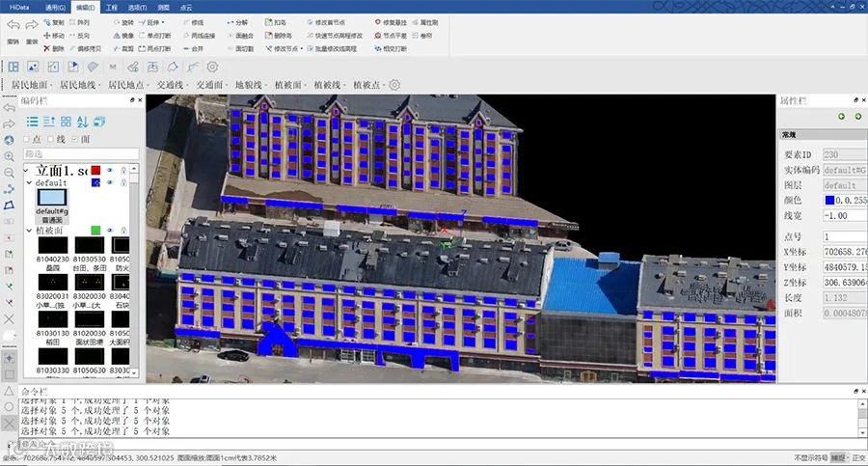Image resolution: width=868 pixels, height=466 pixels.
Task: Choose the 单点打断 single-point break tool
Action: (155, 36)
